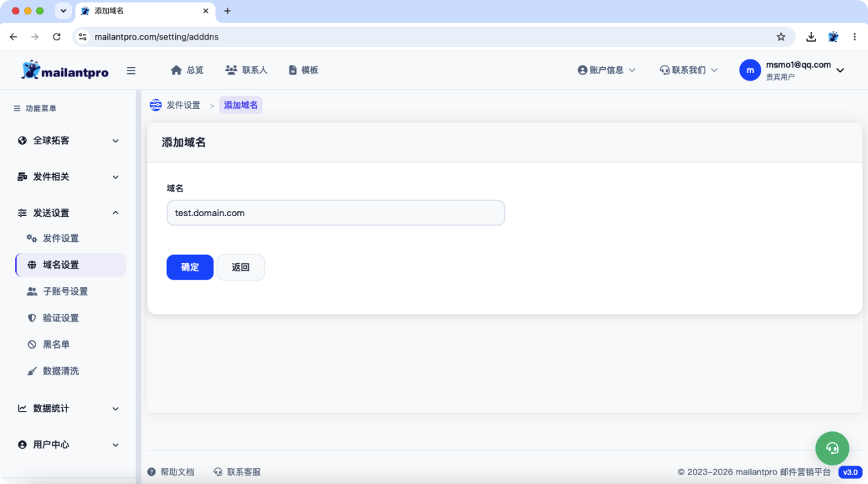Click the 域名 input field

[336, 213]
